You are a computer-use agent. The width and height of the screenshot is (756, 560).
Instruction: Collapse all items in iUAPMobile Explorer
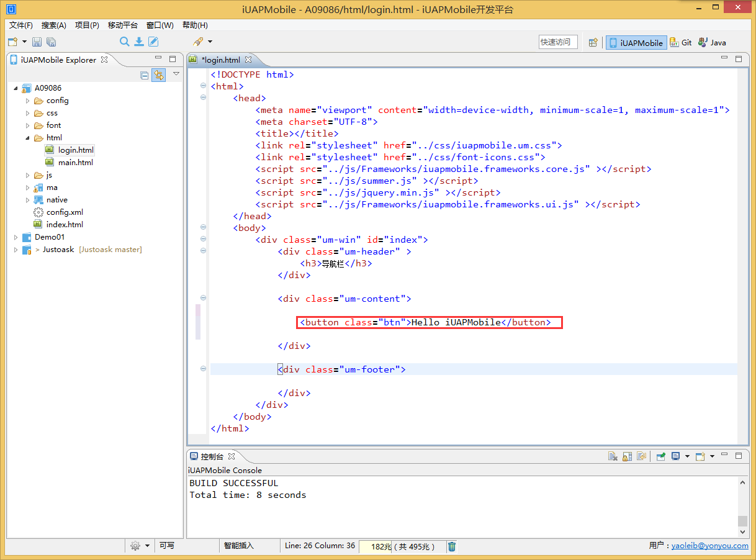click(145, 75)
